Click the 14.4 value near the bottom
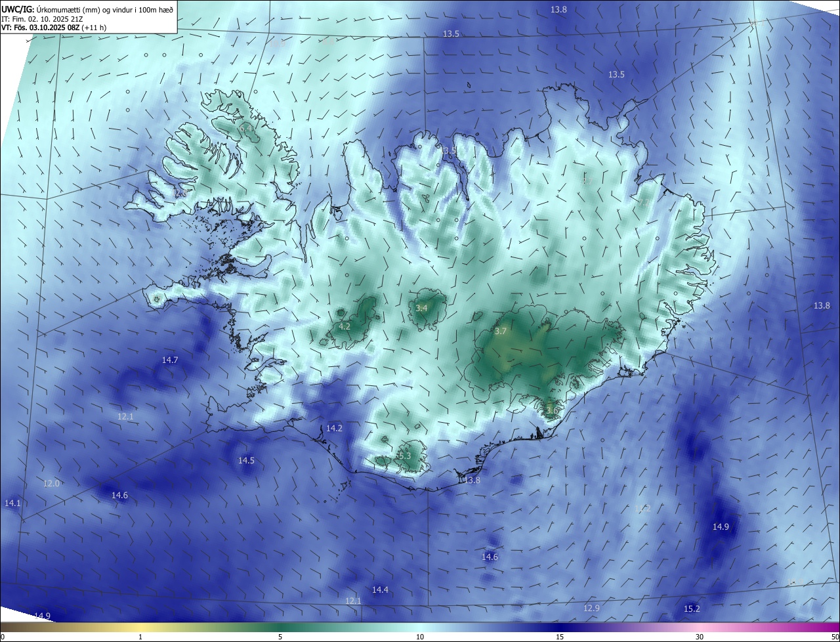 380,589
